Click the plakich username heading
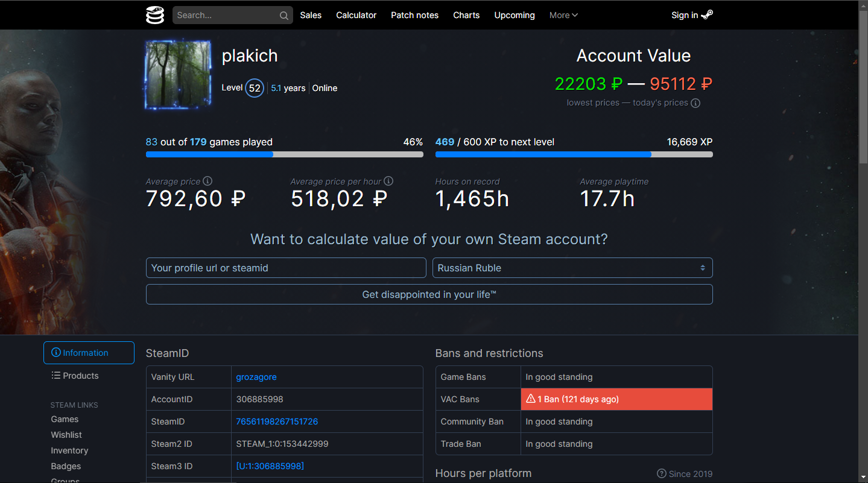 point(250,55)
